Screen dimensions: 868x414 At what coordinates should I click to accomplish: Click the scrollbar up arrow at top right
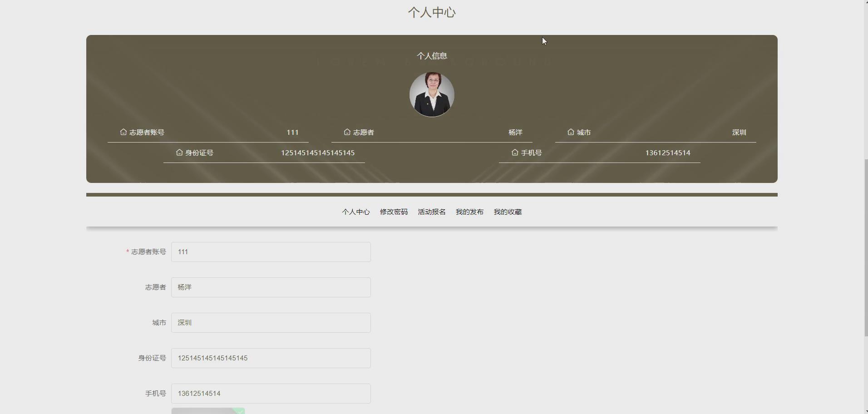click(x=866, y=3)
